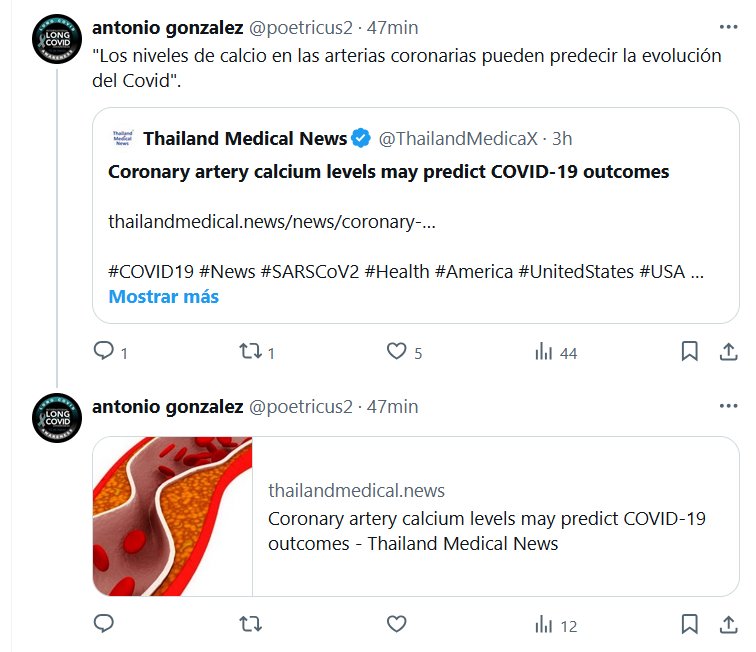Share the second tweet
Image resolution: width=756 pixels, height=652 pixels.
[x=729, y=625]
